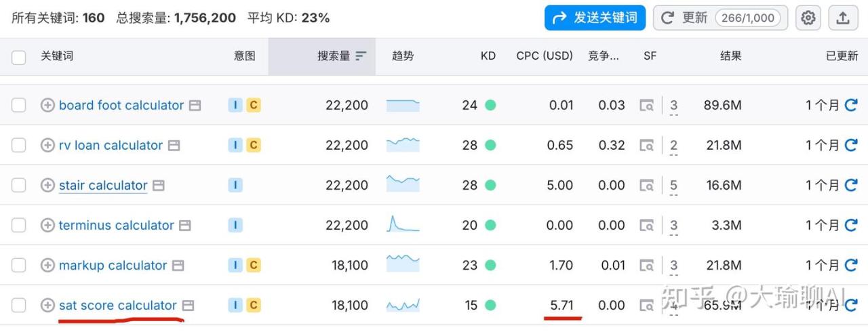
Task: Refresh the markup calculator row data
Action: point(851,265)
